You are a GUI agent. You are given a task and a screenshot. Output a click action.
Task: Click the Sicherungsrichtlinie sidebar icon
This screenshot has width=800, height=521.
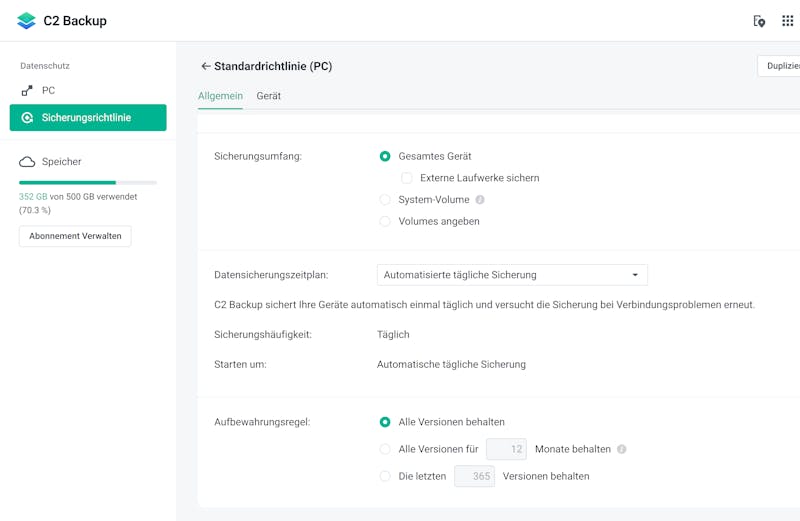pos(27,118)
